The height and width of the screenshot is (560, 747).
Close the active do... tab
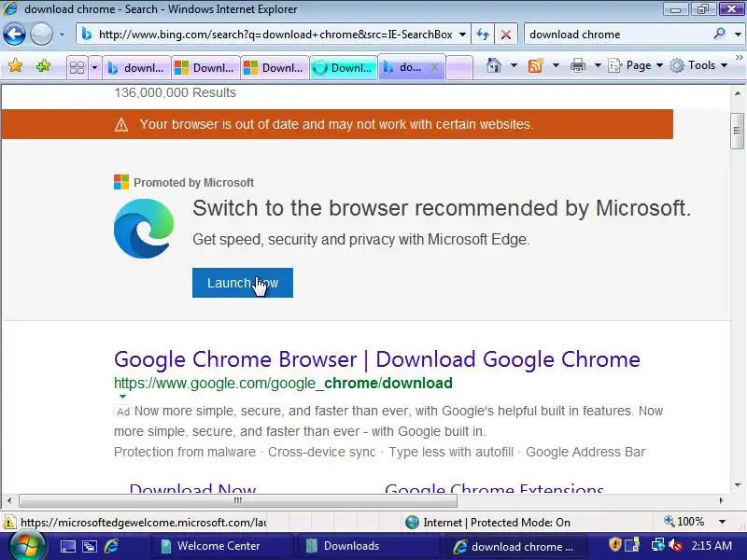click(434, 67)
